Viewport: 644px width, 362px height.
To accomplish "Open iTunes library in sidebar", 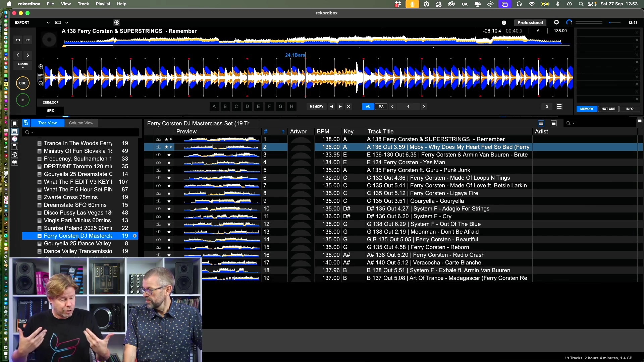I will tap(14, 139).
